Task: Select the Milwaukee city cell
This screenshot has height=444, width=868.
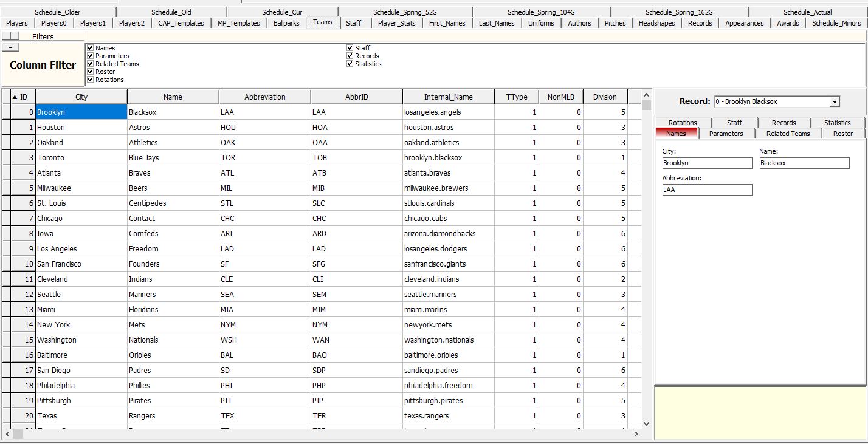Action: [x=81, y=188]
